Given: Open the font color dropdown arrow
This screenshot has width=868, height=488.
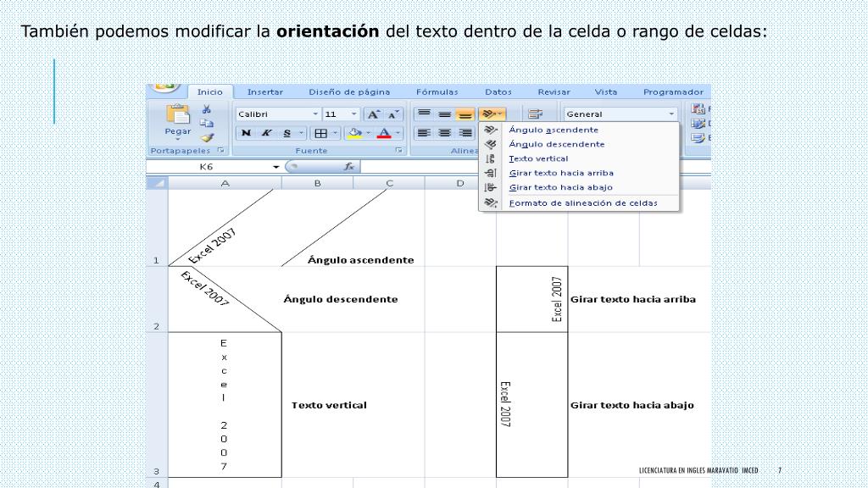Looking at the screenshot, I should coord(398,133).
